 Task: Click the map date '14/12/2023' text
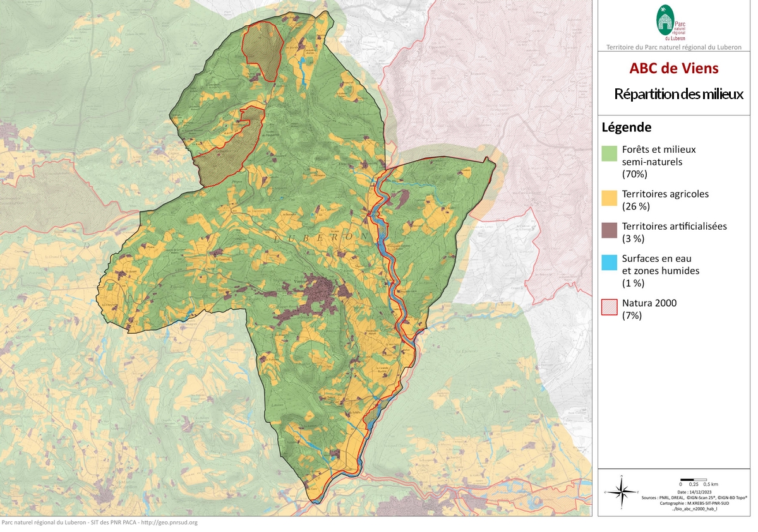point(690,491)
